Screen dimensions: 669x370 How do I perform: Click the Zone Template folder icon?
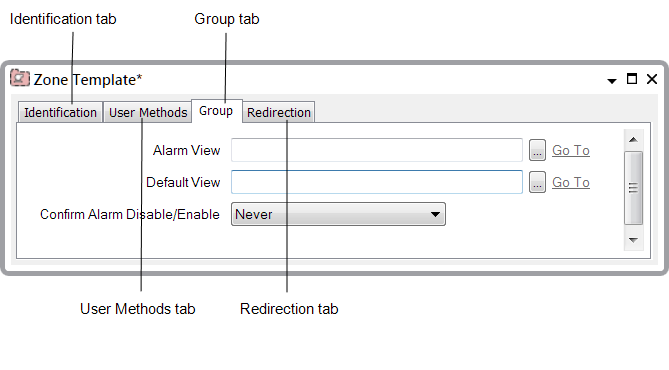point(20,78)
